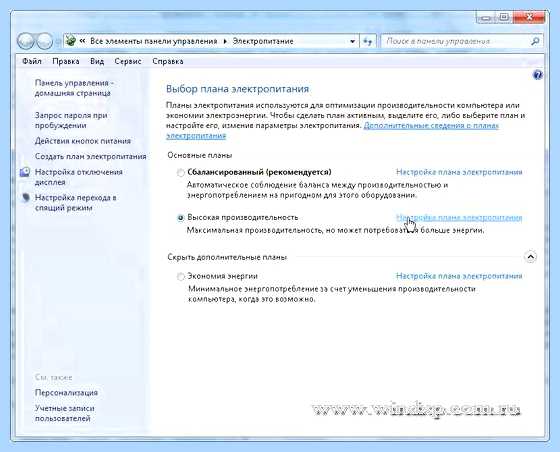
Task: Click the Основные планы label
Action: (200, 155)
